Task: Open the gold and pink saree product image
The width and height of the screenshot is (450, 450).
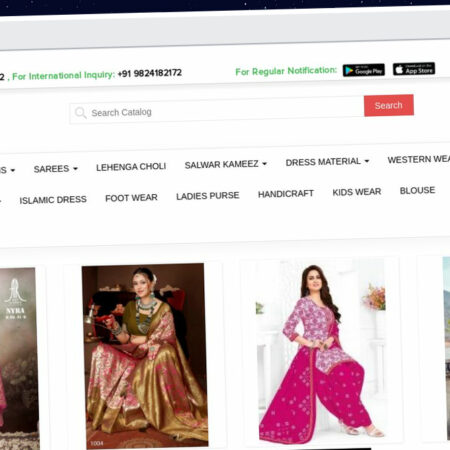Action: click(x=146, y=356)
